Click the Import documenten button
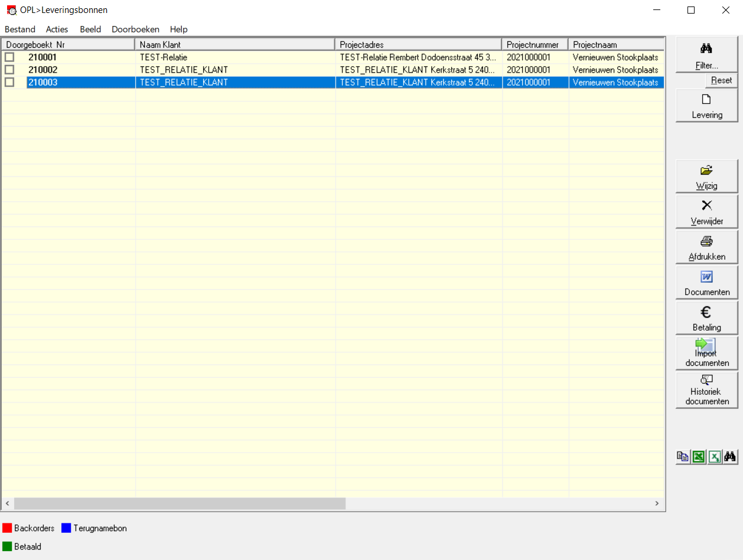 [x=706, y=353]
